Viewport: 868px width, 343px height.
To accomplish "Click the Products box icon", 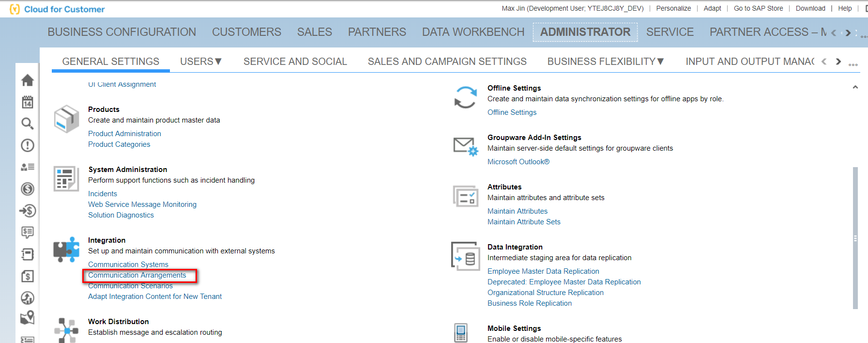I will coord(66,119).
